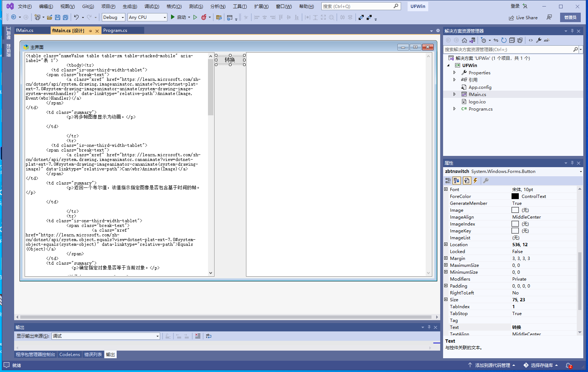This screenshot has height=372, width=588.
Task: Toggle auto-hide pin on Output panel
Action: [x=429, y=327]
